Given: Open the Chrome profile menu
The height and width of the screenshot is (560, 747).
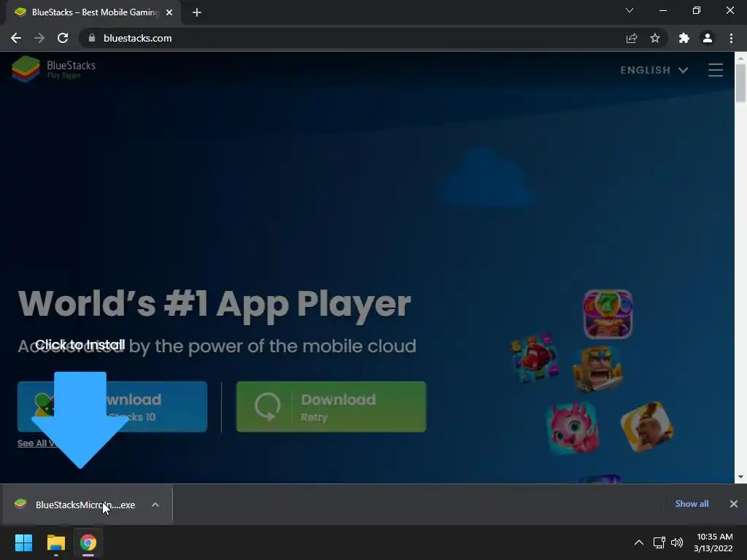Looking at the screenshot, I should 708,38.
